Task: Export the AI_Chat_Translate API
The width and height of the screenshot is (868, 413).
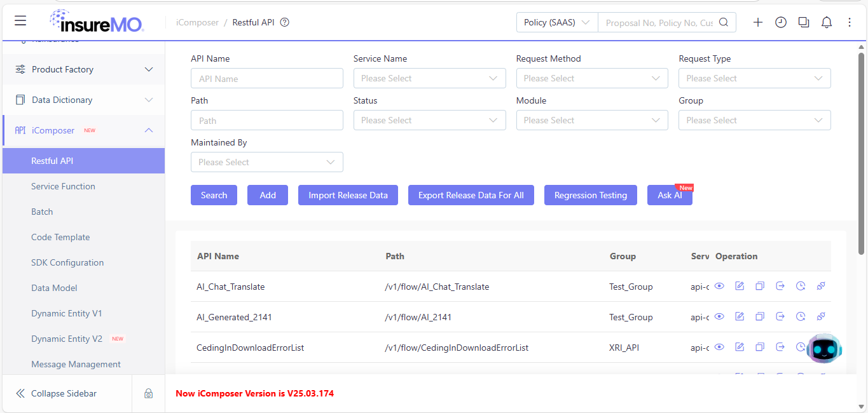Action: click(780, 286)
